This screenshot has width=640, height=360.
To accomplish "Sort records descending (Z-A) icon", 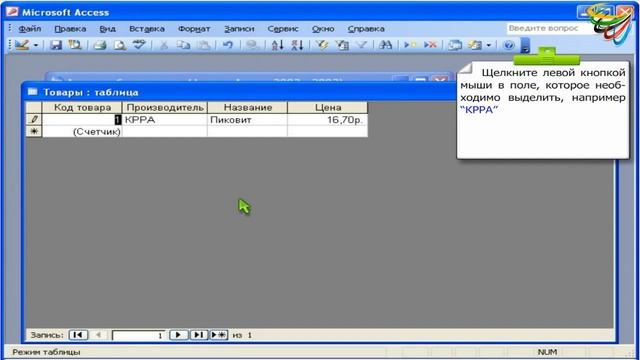I will (297, 45).
